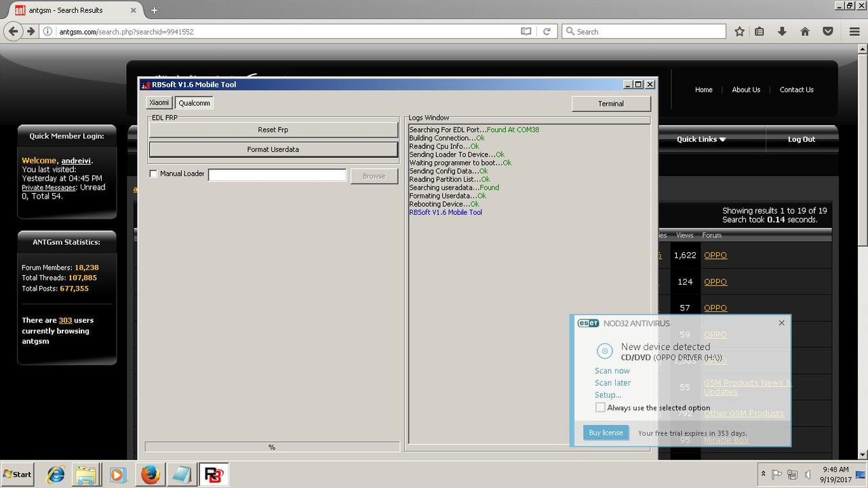Open About Us on antgsm
This screenshot has height=488, width=868.
click(x=746, y=89)
